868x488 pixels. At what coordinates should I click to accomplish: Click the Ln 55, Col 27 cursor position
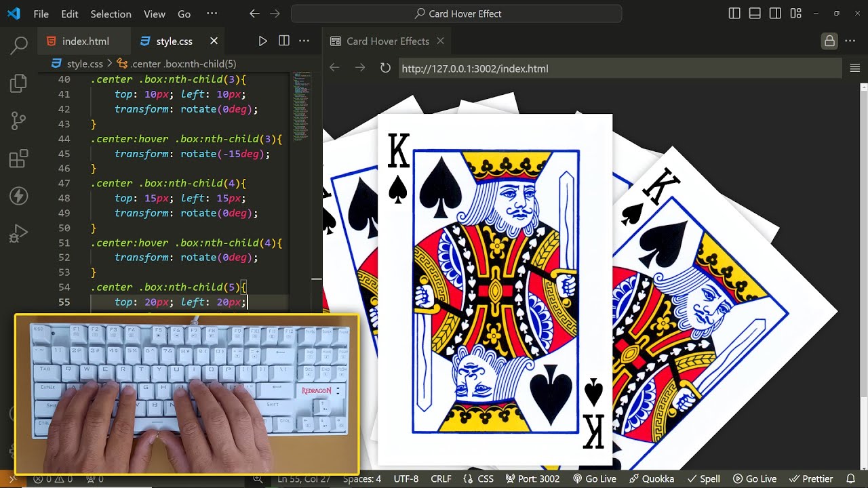pyautogui.click(x=304, y=479)
